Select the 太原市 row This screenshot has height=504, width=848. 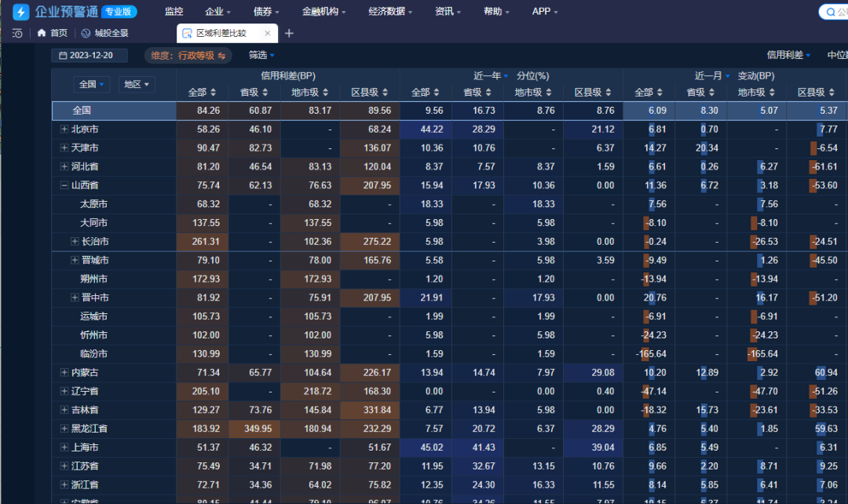[x=450, y=204]
